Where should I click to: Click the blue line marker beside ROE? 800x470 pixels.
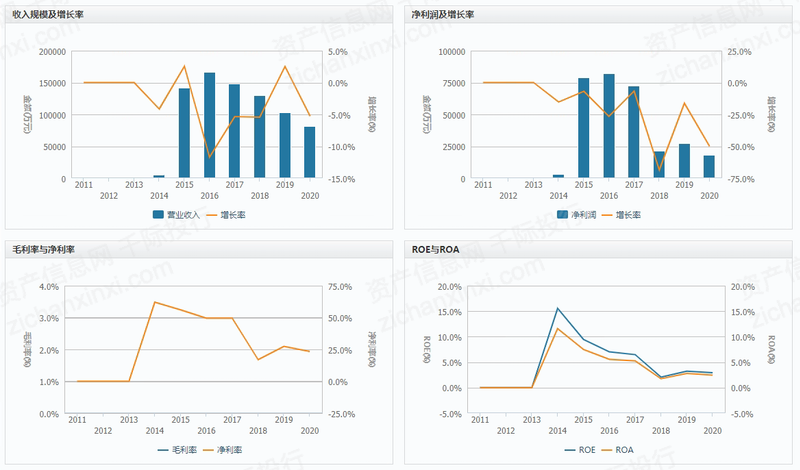(x=570, y=450)
